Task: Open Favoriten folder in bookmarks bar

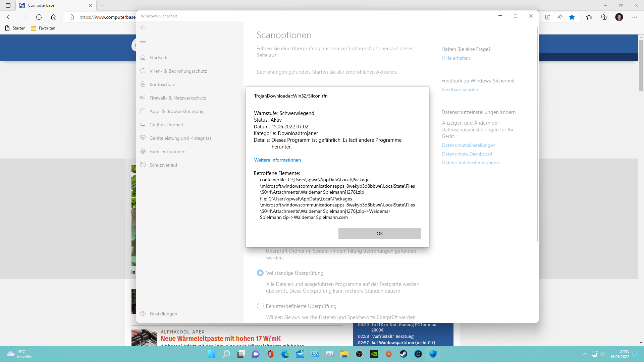Action: (x=43, y=28)
